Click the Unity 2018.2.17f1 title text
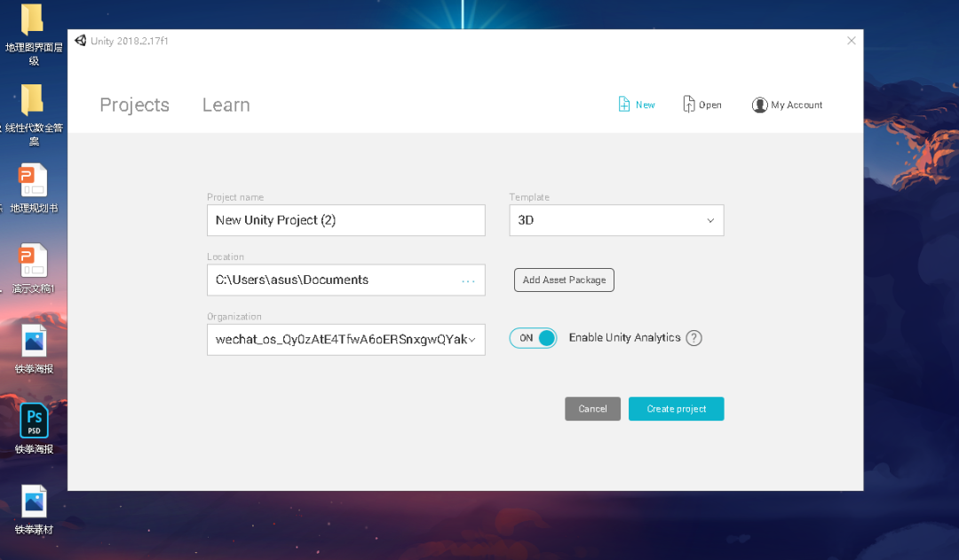Screen dimensions: 959x560 click(x=129, y=41)
